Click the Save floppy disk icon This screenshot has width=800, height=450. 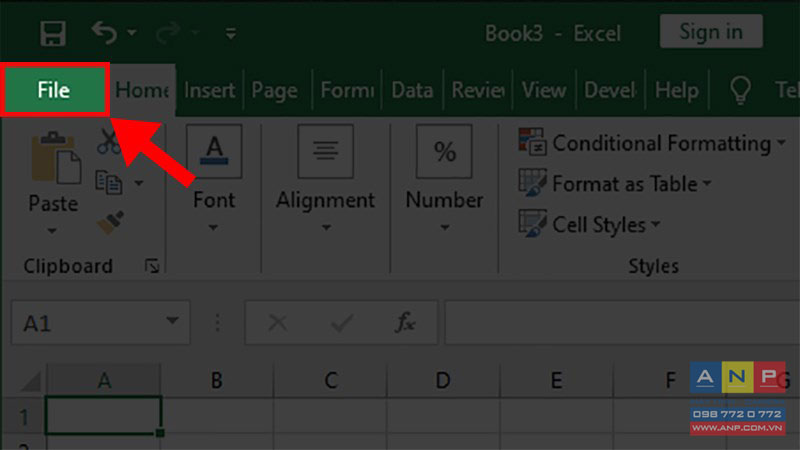[53, 33]
